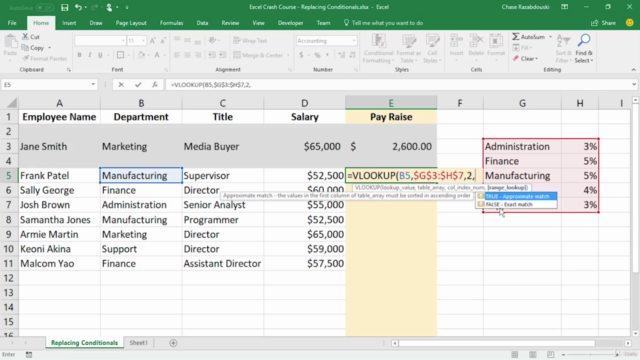Image resolution: width=640 pixels, height=360 pixels.
Task: Select the Format Painter tool
Action: pyautogui.click(x=45, y=58)
